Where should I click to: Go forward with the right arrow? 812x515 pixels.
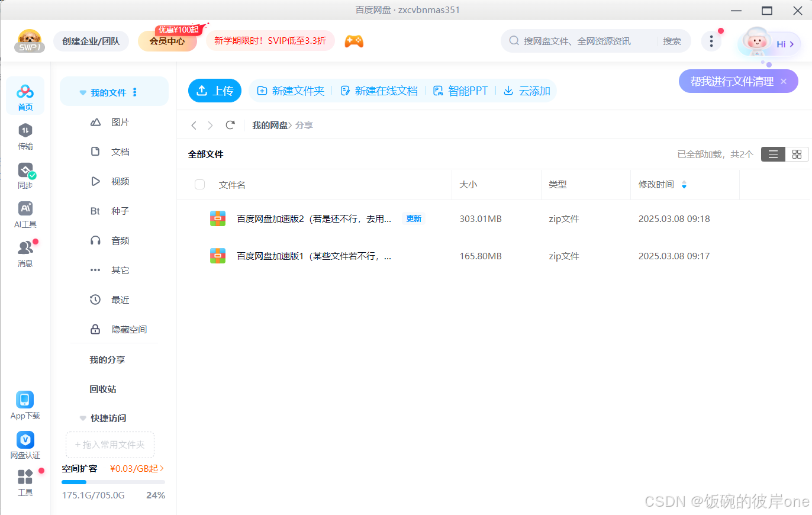(210, 125)
